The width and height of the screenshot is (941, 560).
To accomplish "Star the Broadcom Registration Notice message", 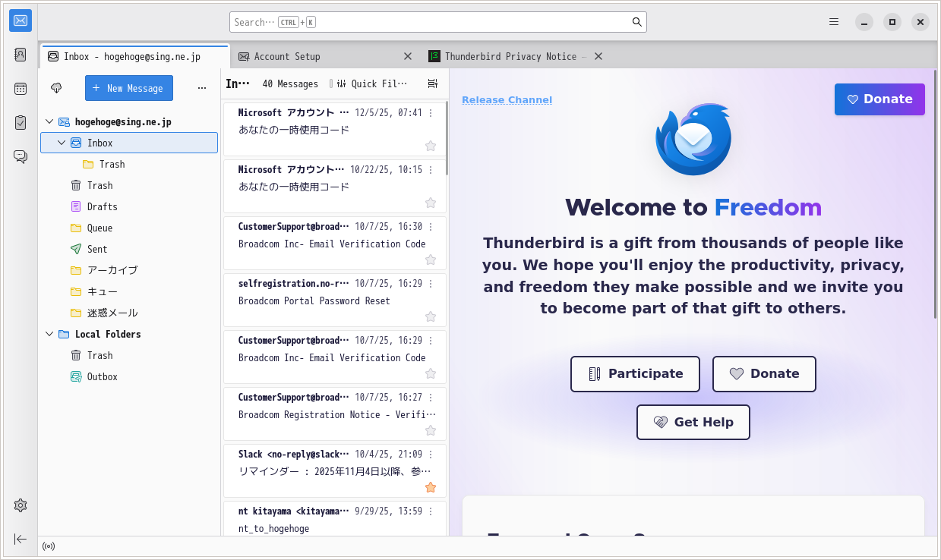I will click(x=431, y=430).
